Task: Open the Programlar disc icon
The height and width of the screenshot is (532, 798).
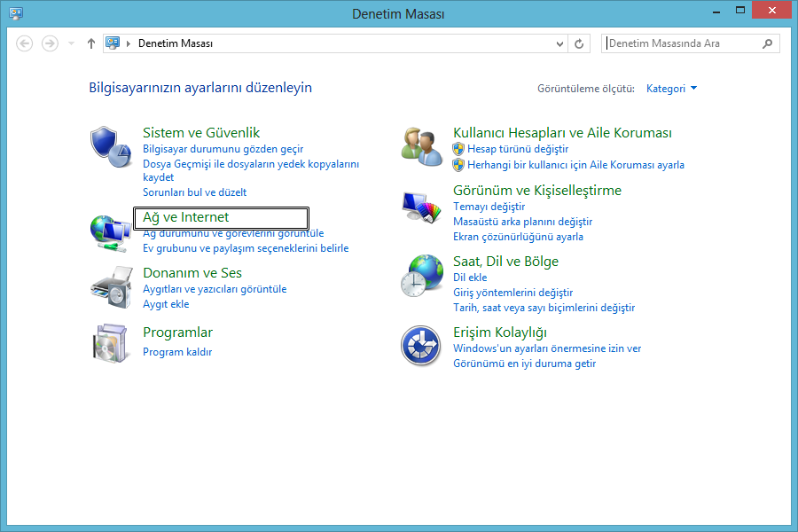Action: [110, 343]
